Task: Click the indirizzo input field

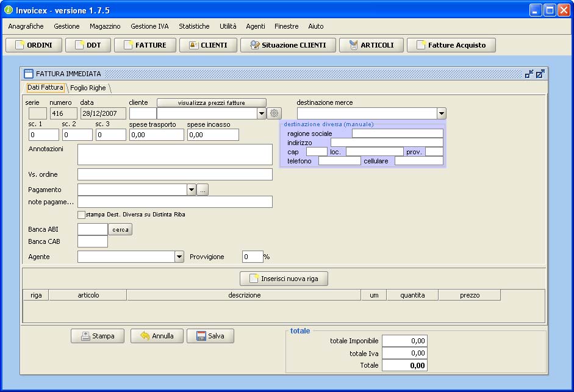Action: click(x=387, y=143)
